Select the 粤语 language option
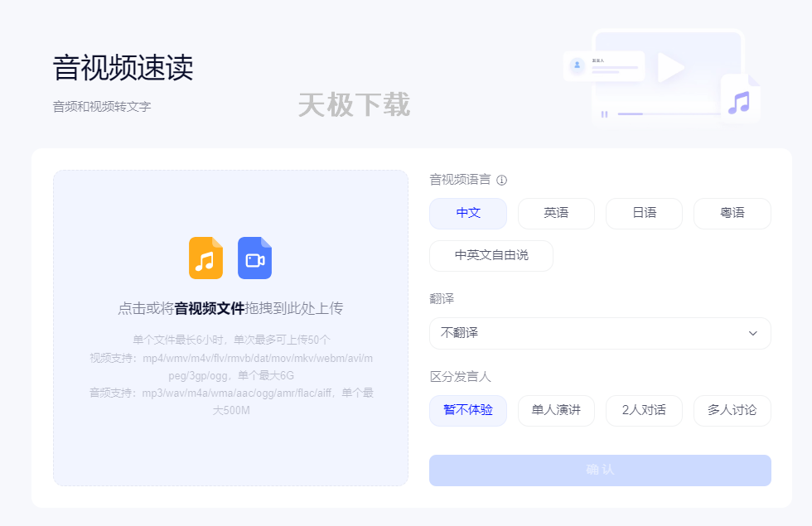Screen dimensions: 812x526 (x=732, y=213)
